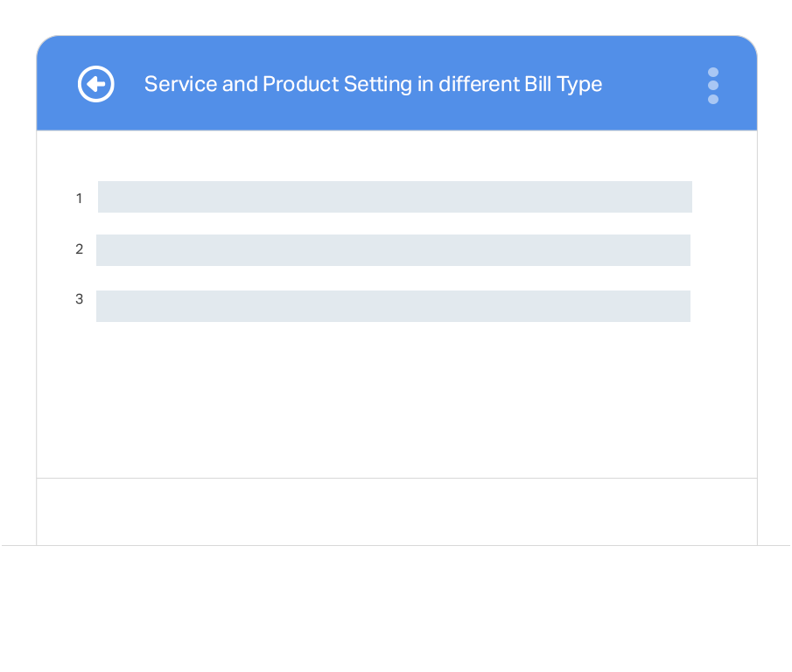Screen dimensions: 792x672
Task: Click the number 3 row label
Action: [x=80, y=299]
